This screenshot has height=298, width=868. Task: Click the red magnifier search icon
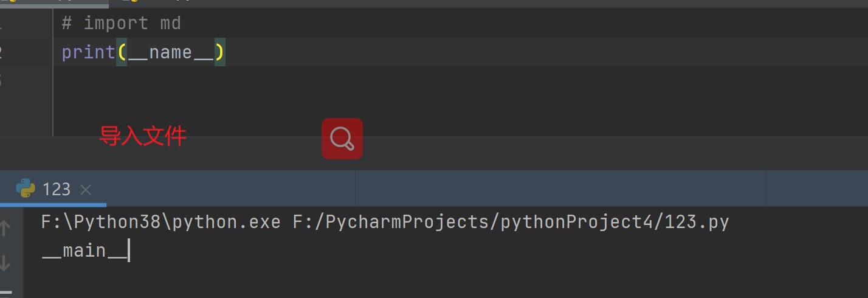(x=342, y=139)
